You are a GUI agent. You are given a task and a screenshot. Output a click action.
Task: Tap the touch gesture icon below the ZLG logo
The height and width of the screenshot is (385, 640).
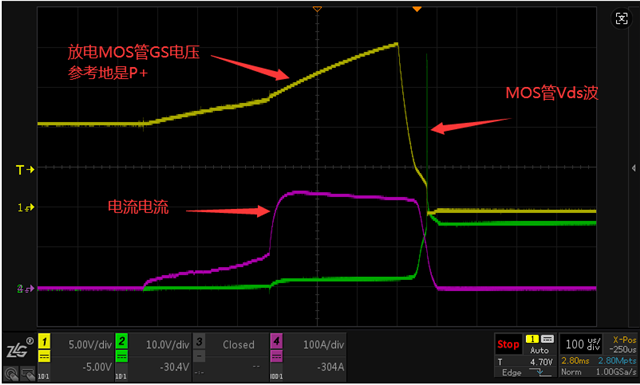pos(11,373)
